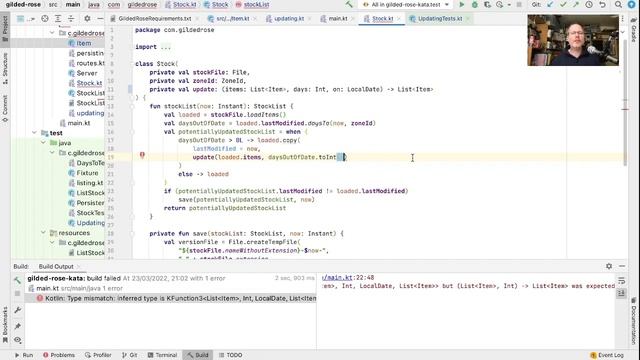Image resolution: width=640 pixels, height=360 pixels.
Task: Open Project panel settings gear
Action: [87, 18]
